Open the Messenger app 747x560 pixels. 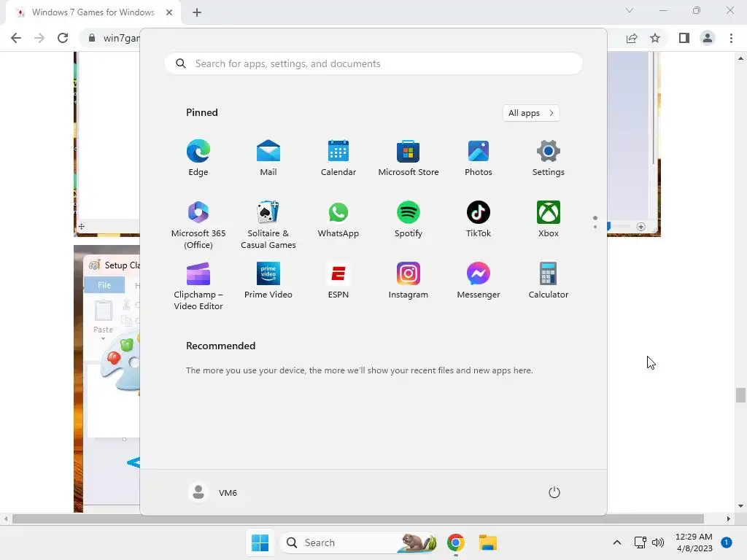tap(479, 281)
